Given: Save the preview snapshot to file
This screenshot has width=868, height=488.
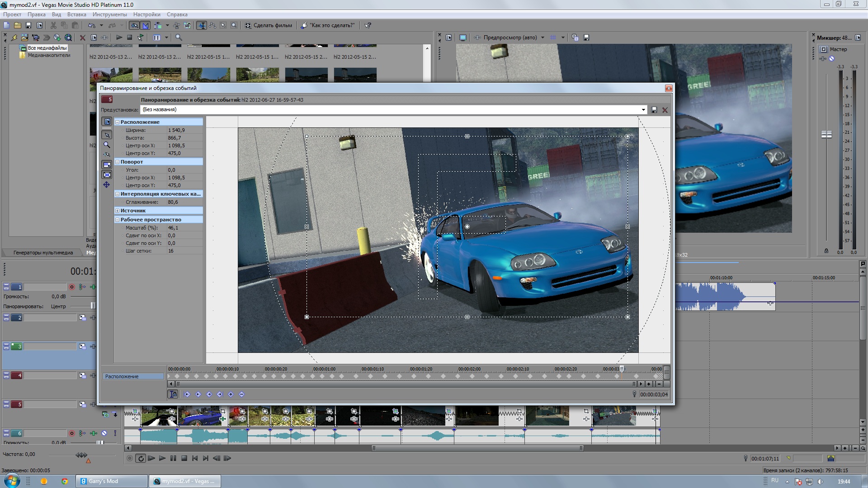Looking at the screenshot, I should coord(586,38).
